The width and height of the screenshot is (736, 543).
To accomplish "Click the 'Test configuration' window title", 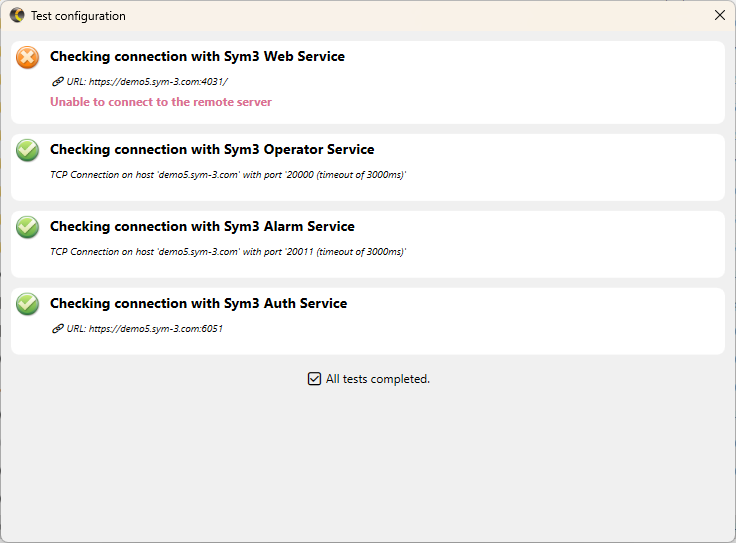I will point(78,16).
